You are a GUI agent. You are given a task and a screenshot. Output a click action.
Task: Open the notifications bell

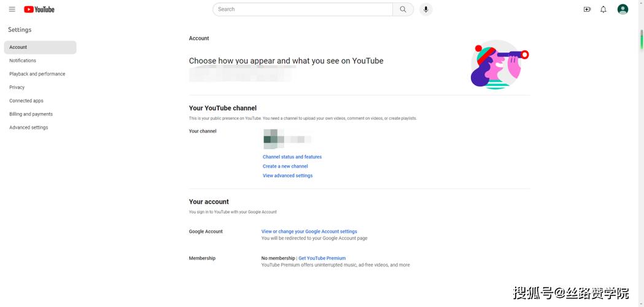pos(603,9)
